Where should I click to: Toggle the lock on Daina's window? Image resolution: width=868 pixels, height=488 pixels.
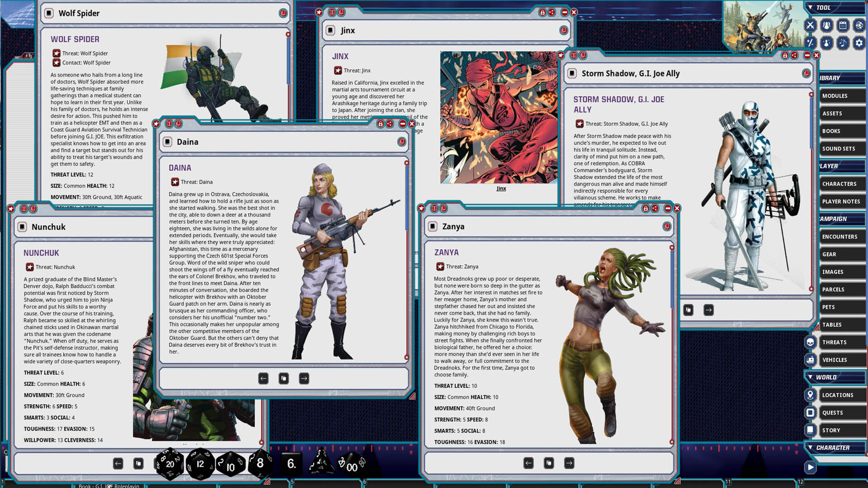click(x=380, y=124)
